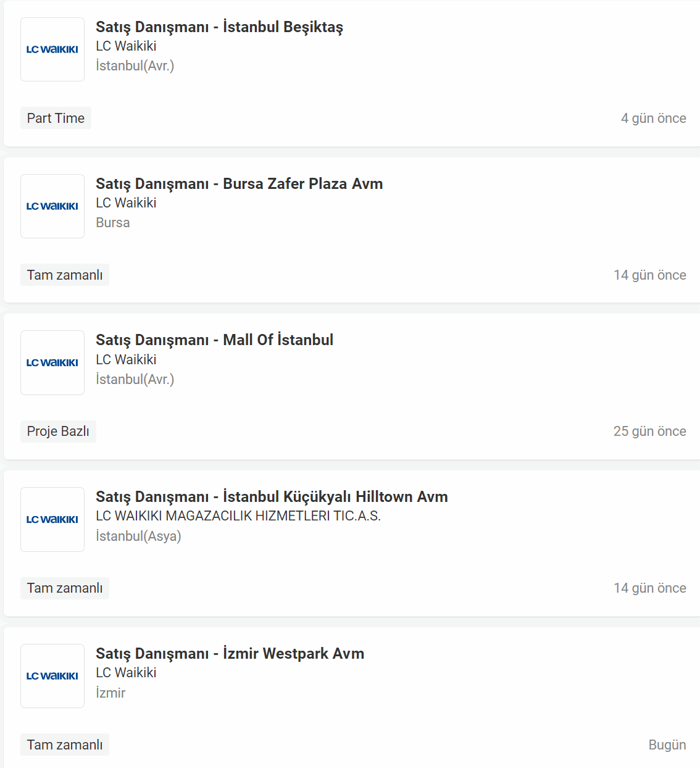Click LC Waikiki logo on İzmir Westpark listing
The image size is (700, 768).
tap(52, 676)
